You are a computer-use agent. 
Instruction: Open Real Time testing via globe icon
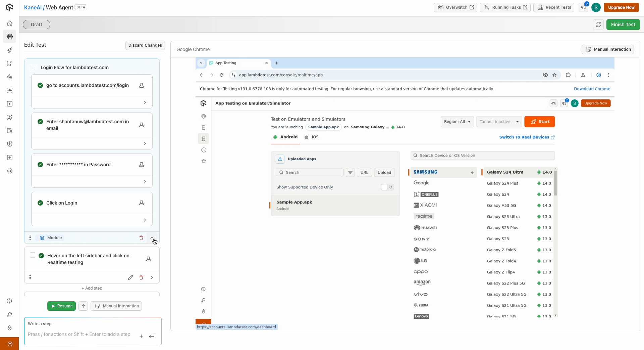click(x=203, y=116)
